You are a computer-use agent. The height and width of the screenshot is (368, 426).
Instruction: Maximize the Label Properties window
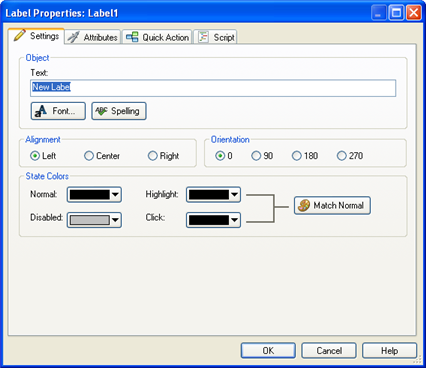[396, 13]
